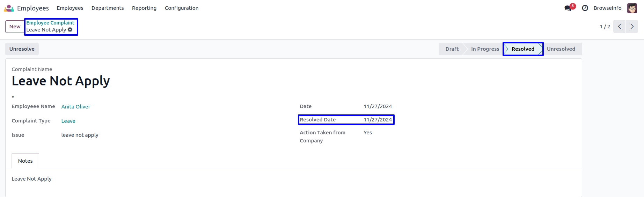The height and width of the screenshot is (197, 644).
Task: Open the Departments menu
Action: [x=108, y=8]
